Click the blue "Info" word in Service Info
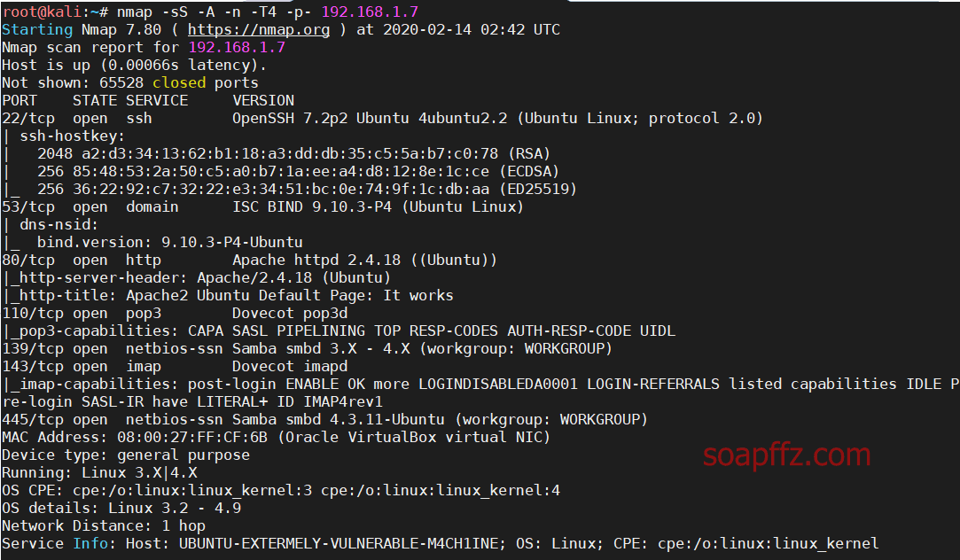The image size is (960, 560). [90, 543]
